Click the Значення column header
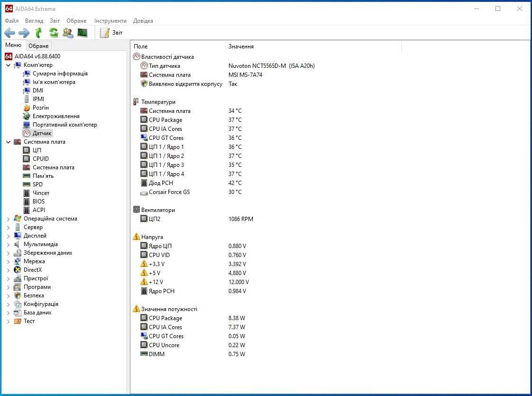This screenshot has width=532, height=396. click(313, 46)
